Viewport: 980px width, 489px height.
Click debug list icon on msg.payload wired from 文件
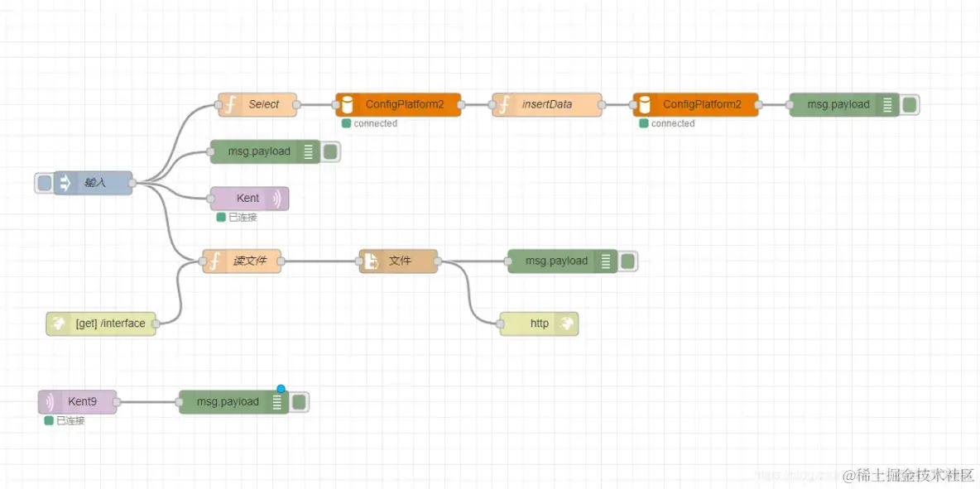(x=606, y=261)
